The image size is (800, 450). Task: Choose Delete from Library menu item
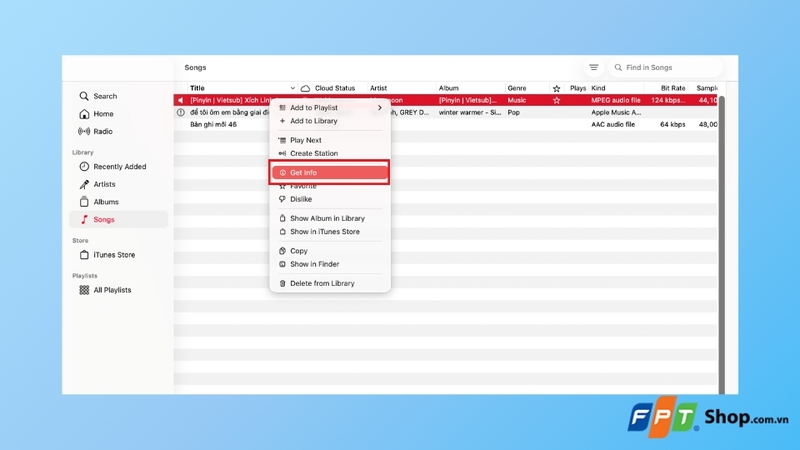click(x=330, y=283)
